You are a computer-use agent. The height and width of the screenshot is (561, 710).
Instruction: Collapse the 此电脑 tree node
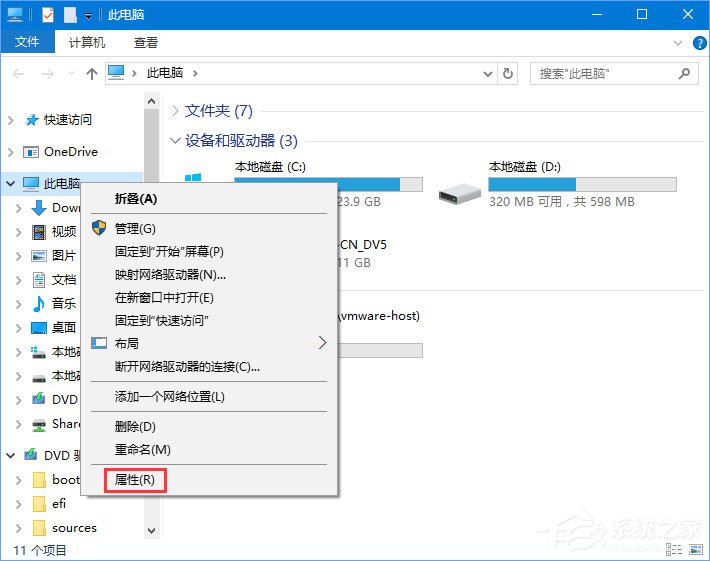coord(10,183)
